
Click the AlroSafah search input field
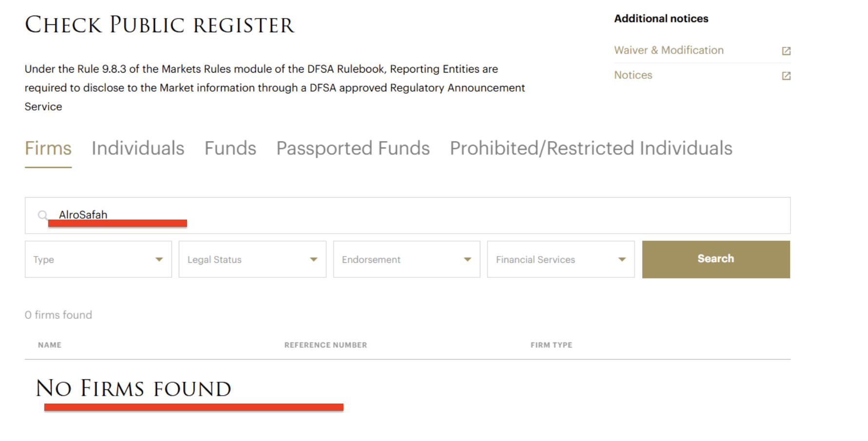tap(408, 215)
